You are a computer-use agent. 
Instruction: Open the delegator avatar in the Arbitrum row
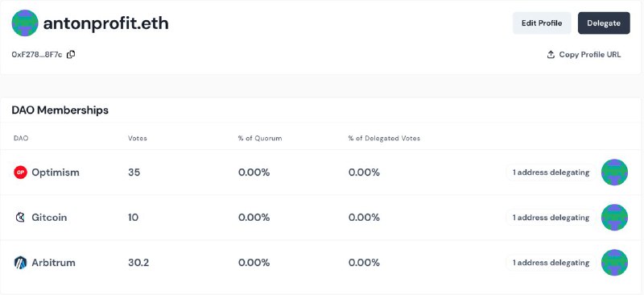(614, 263)
